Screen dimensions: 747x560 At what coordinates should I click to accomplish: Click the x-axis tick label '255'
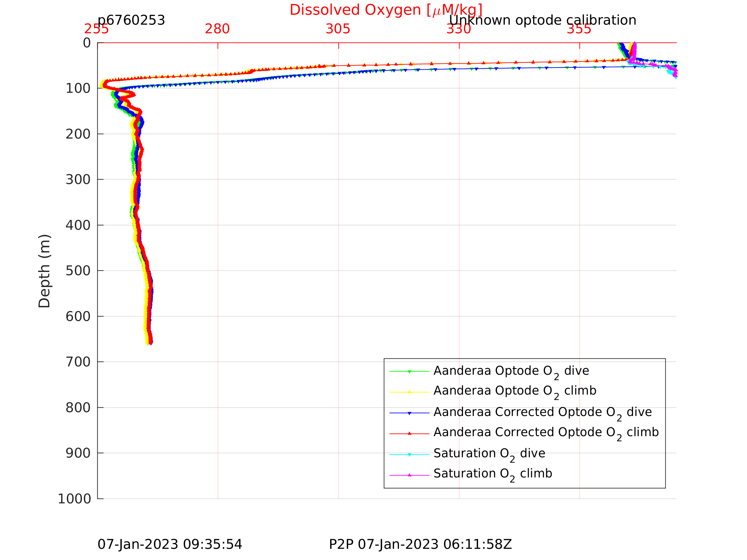click(x=97, y=29)
